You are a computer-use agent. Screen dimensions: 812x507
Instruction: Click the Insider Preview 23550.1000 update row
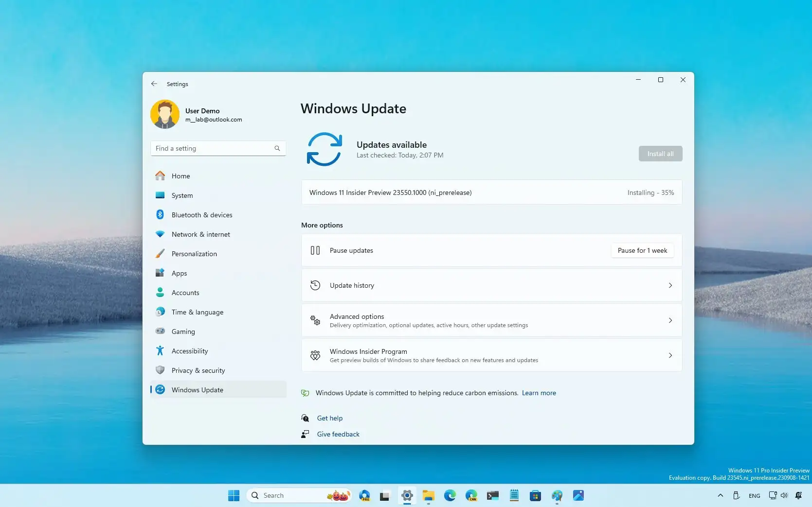[491, 192]
